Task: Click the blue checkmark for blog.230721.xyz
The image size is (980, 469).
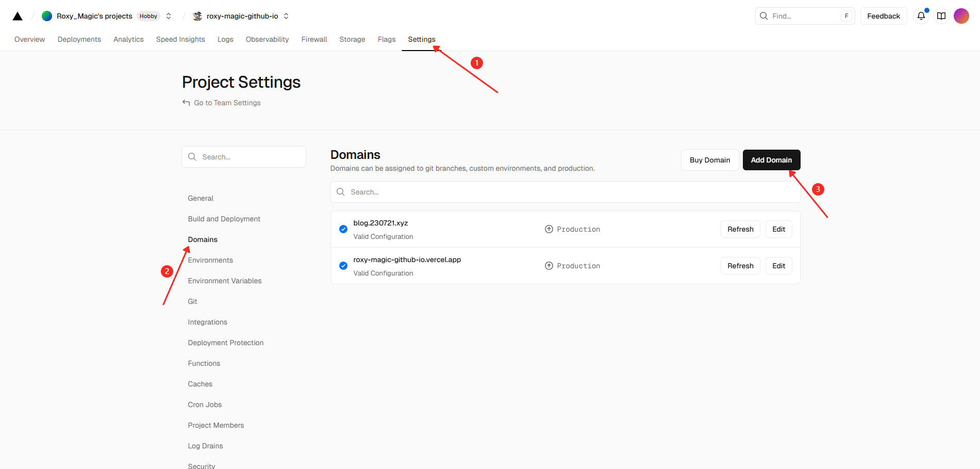Action: [x=343, y=229]
